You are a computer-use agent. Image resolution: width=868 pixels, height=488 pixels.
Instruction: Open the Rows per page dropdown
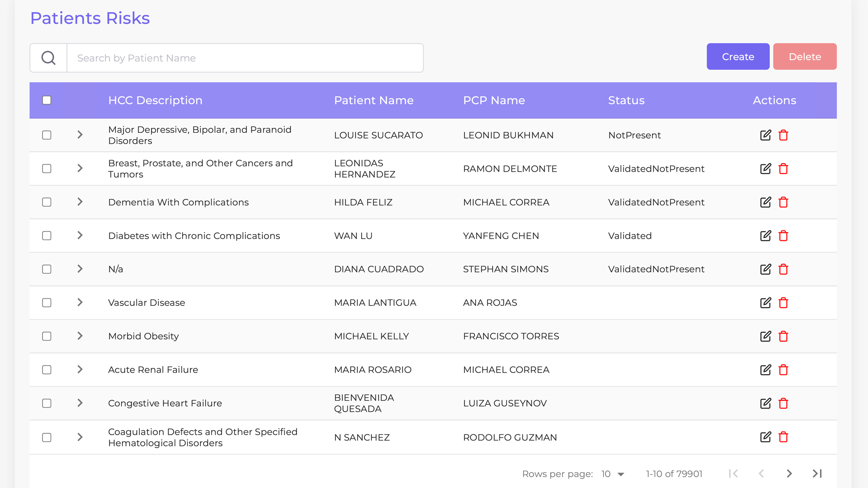pos(613,474)
